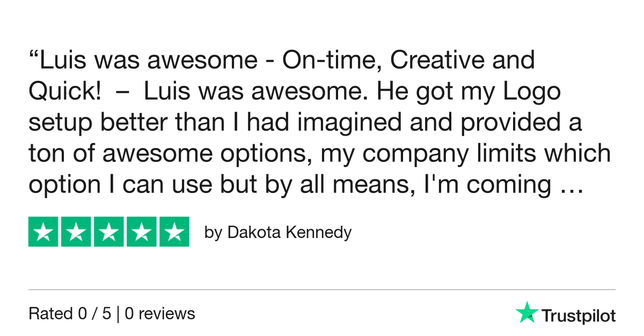Click the first green rating star
This screenshot has height=336, width=644.
(43, 232)
